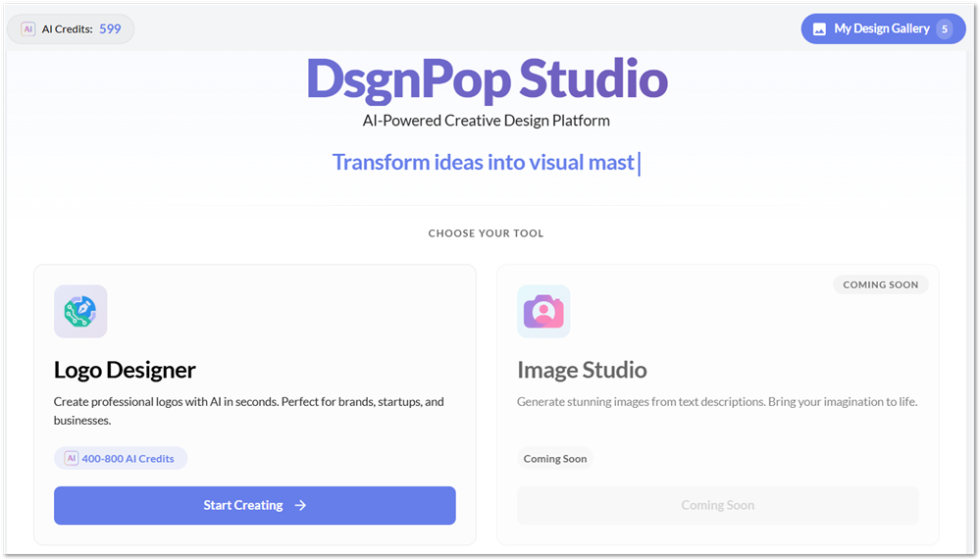
Task: Click the Image Studio description text
Action: (717, 401)
